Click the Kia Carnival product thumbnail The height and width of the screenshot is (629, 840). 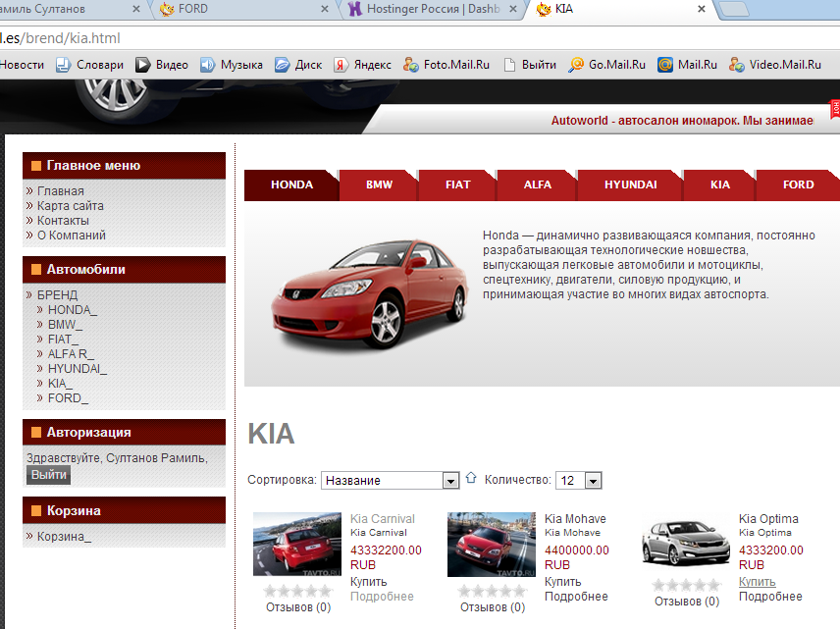point(296,544)
